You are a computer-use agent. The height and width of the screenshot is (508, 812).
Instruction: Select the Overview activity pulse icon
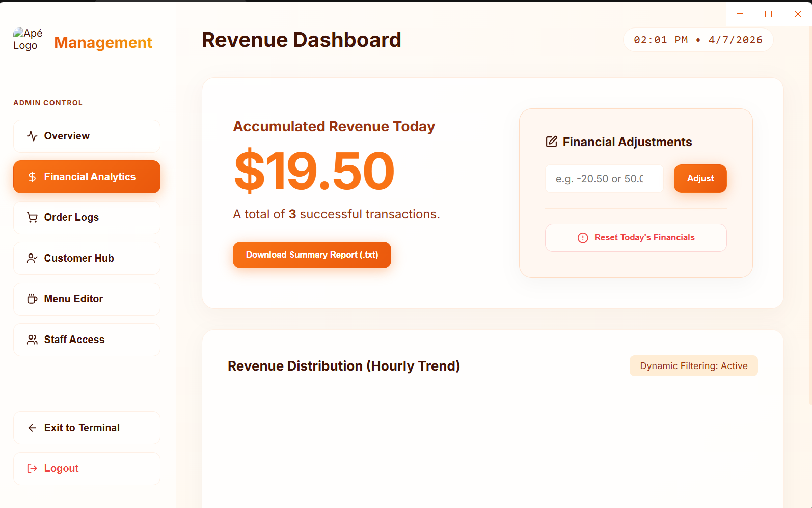click(x=32, y=136)
